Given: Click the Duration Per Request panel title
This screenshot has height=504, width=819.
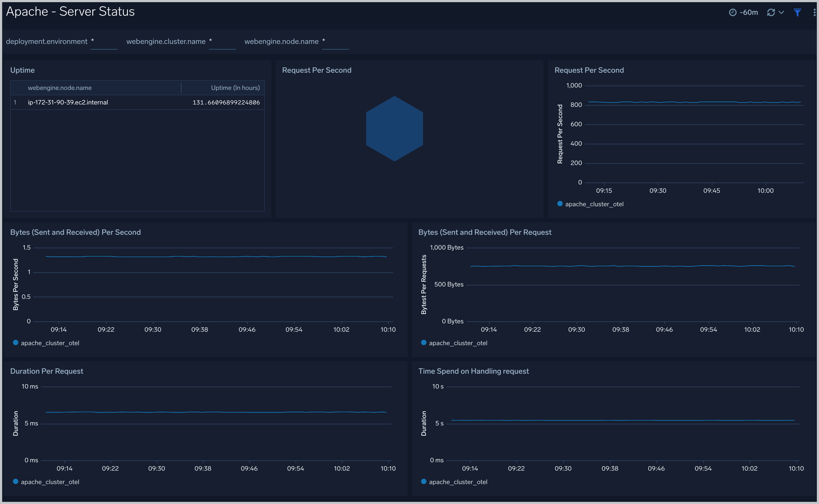Looking at the screenshot, I should coord(47,371).
